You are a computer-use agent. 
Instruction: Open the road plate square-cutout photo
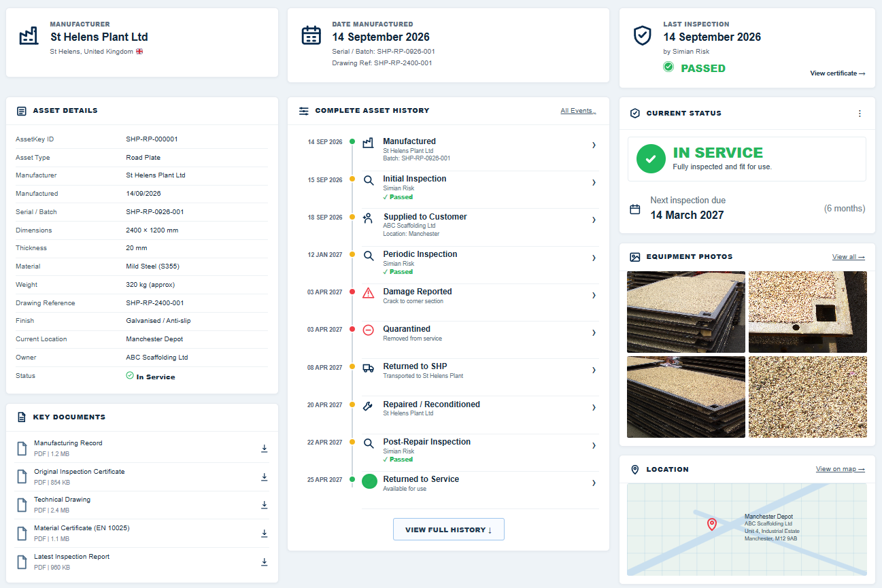click(x=808, y=312)
